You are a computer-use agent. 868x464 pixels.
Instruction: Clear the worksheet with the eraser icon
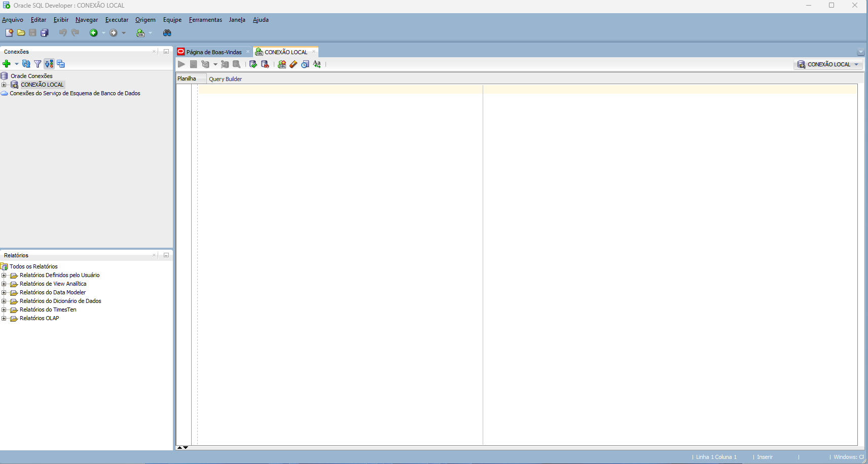[294, 64]
